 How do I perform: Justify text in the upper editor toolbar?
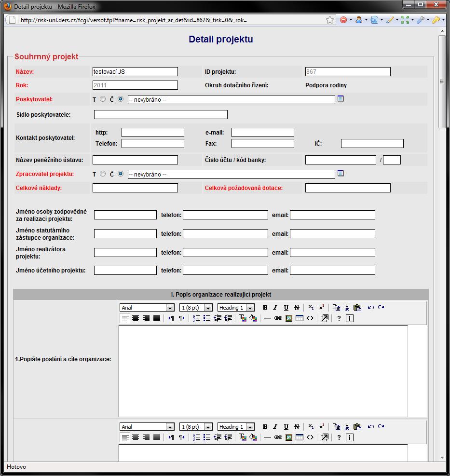point(157,318)
